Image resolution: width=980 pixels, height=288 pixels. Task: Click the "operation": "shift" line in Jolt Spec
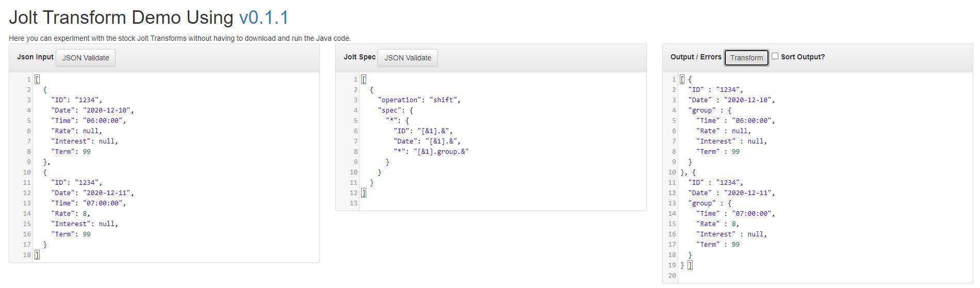(x=419, y=100)
